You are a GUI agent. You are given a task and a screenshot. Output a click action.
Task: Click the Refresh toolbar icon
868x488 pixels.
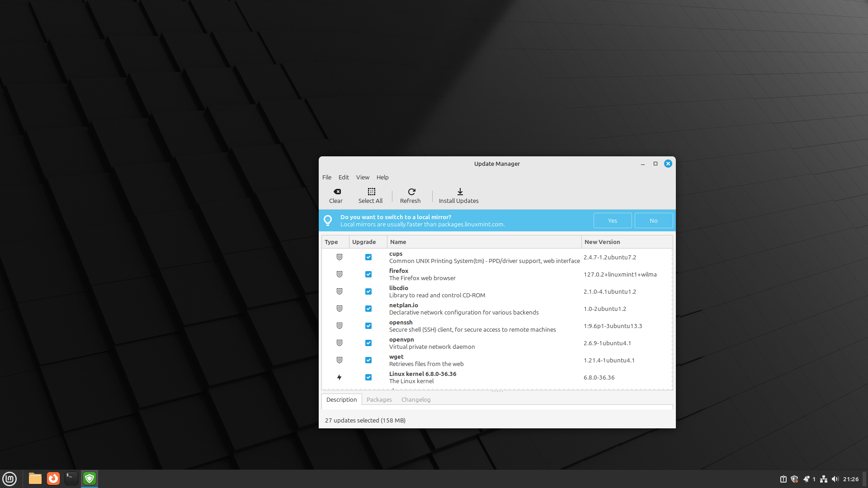tap(410, 195)
